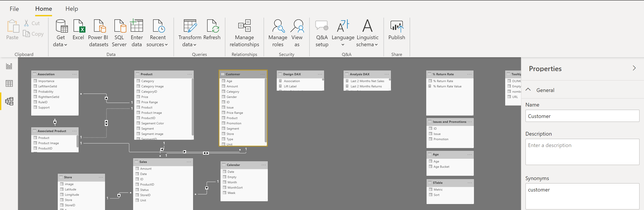Open more options for Analysis DAX table
Screen dimensions: 644x210
387,74
